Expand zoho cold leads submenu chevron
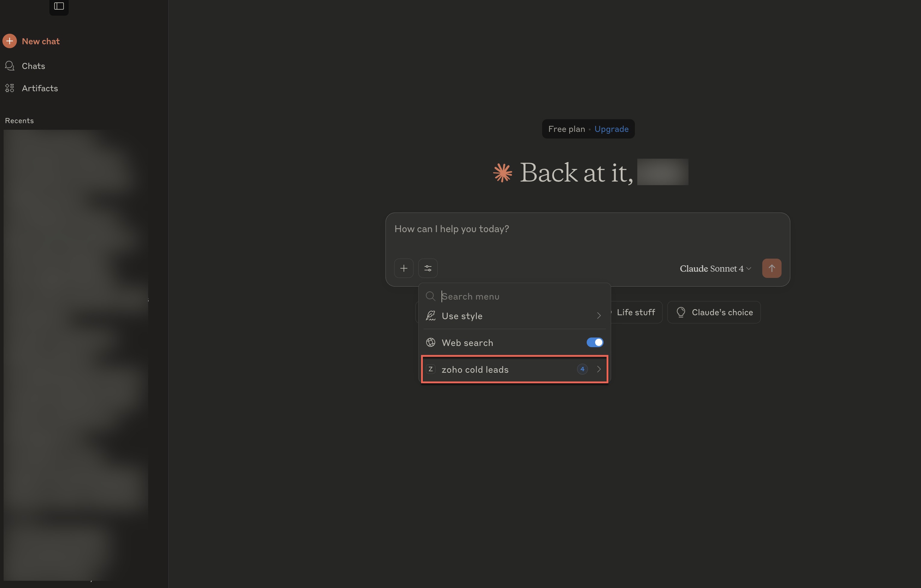This screenshot has height=588, width=921. click(x=599, y=369)
